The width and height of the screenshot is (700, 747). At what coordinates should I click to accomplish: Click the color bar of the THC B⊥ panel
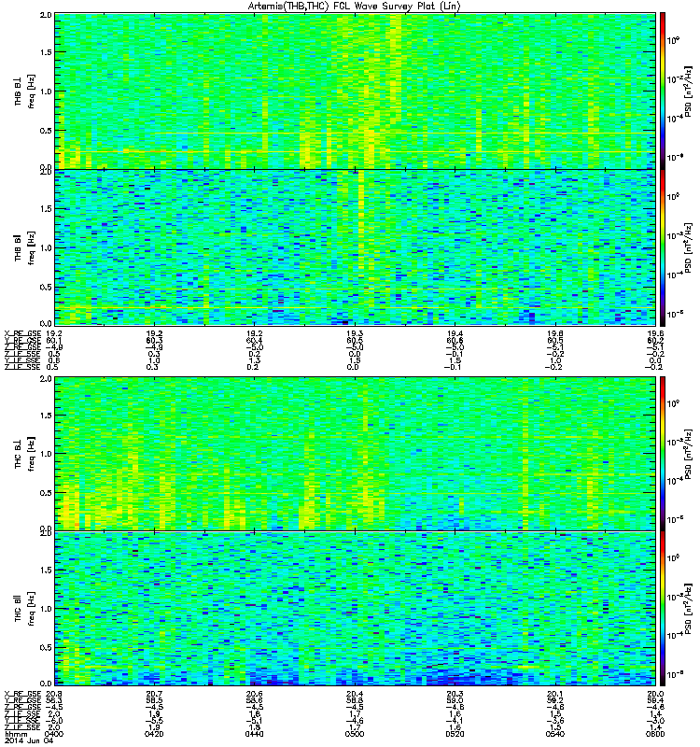(x=663, y=454)
